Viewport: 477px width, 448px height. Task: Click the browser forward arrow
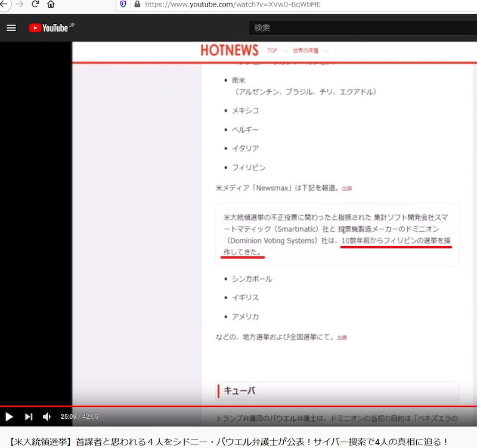click(x=20, y=4)
